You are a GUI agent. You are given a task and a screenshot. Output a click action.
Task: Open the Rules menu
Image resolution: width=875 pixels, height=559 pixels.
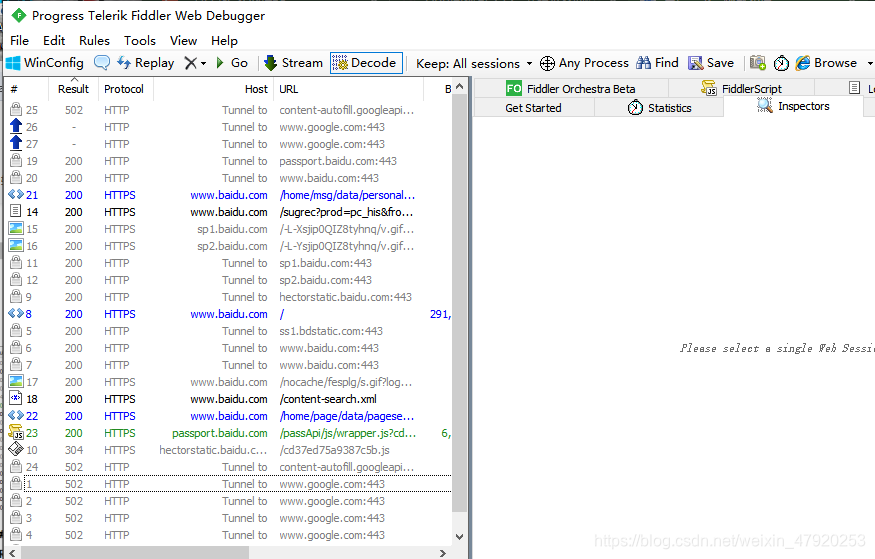[94, 41]
